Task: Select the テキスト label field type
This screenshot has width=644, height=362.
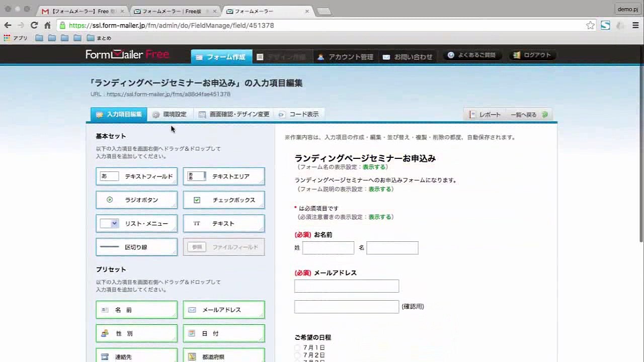Action: click(x=224, y=224)
